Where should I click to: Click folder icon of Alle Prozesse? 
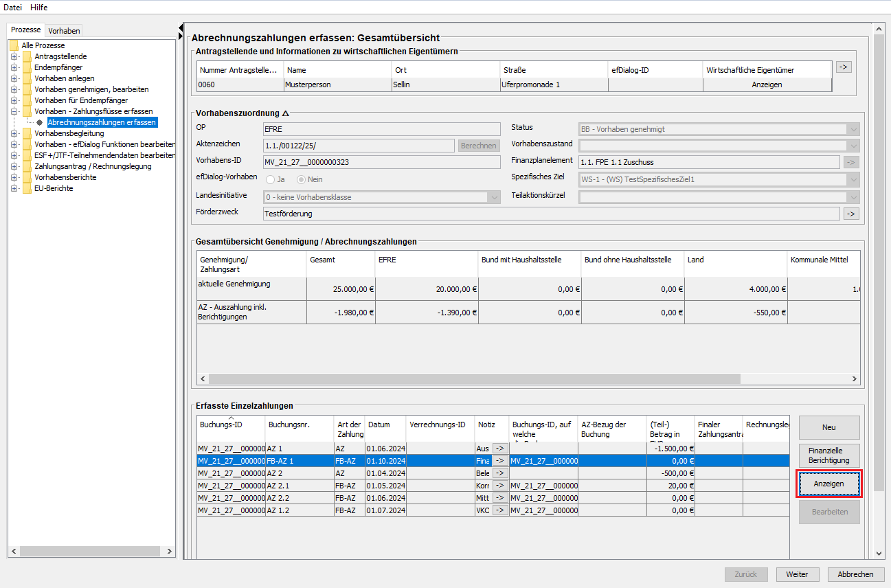click(14, 45)
